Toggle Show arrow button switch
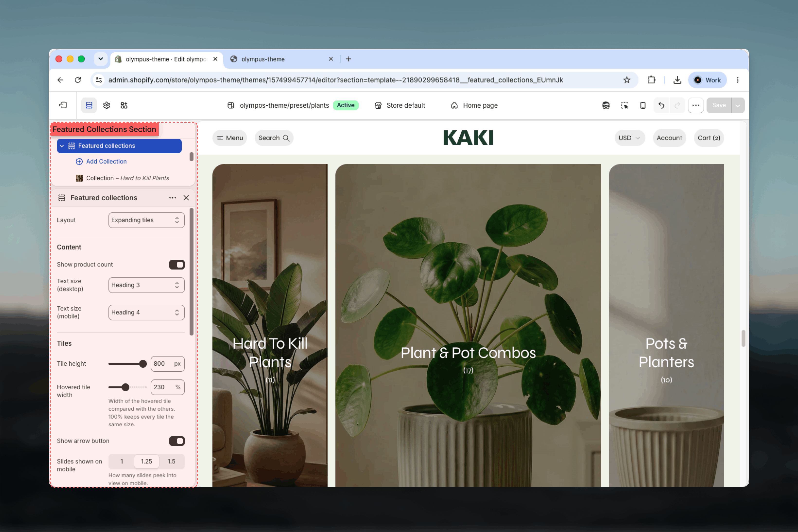The width and height of the screenshot is (798, 532). click(x=177, y=441)
